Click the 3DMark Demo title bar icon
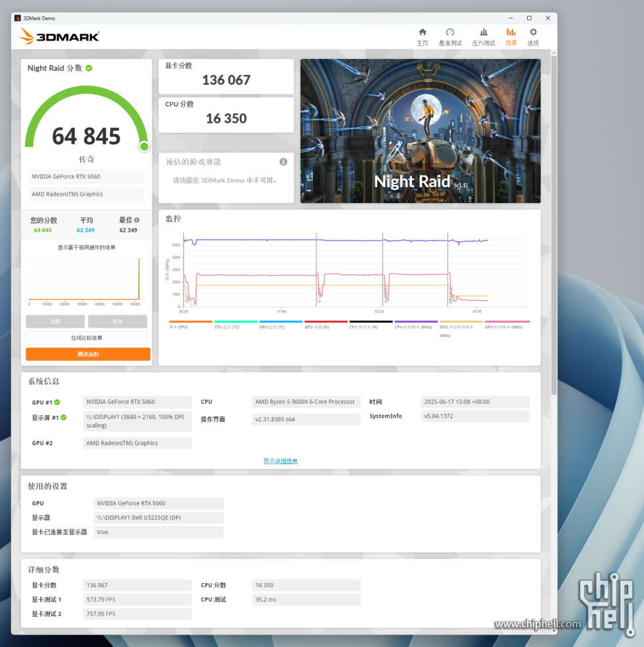This screenshot has height=647, width=644. click(x=17, y=18)
